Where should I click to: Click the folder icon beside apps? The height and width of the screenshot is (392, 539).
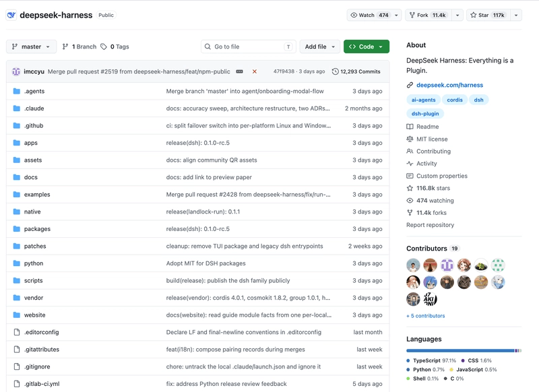click(16, 143)
